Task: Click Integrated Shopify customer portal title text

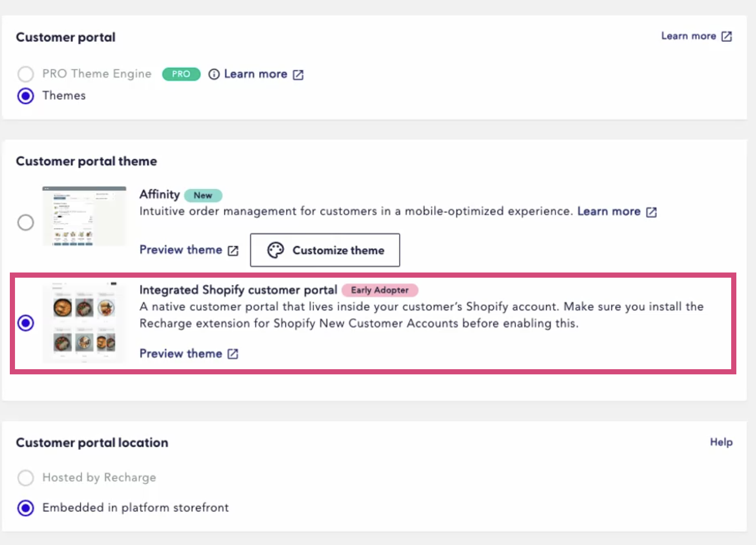Action: click(238, 290)
